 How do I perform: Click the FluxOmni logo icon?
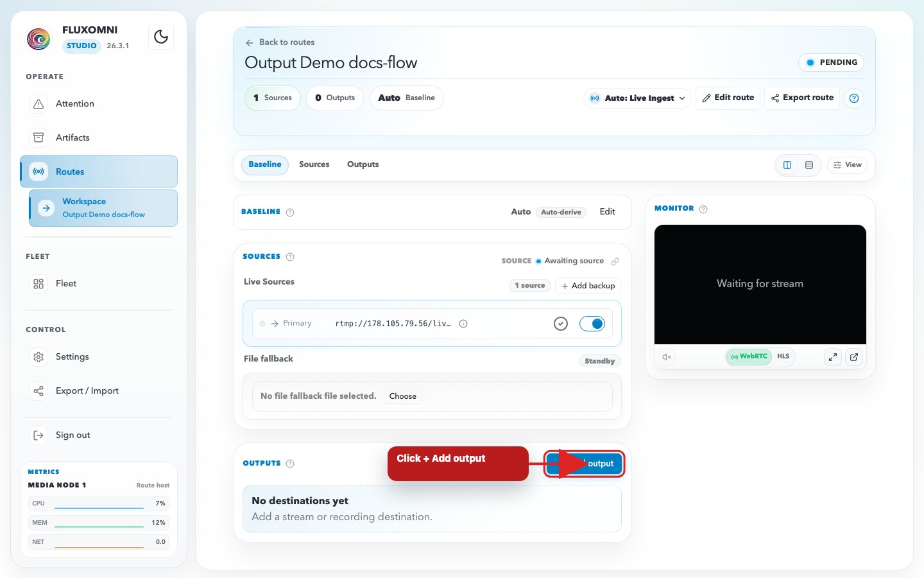(38, 39)
